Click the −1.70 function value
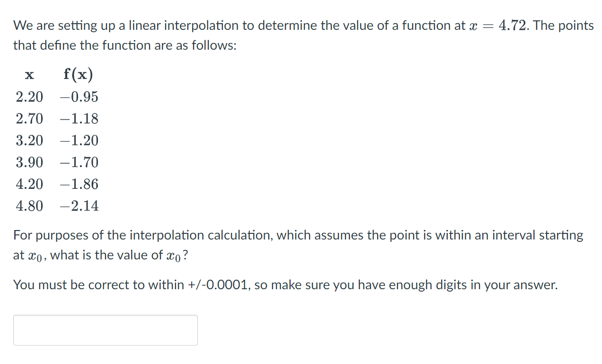Screen dimensions: 602x364 click(x=79, y=162)
